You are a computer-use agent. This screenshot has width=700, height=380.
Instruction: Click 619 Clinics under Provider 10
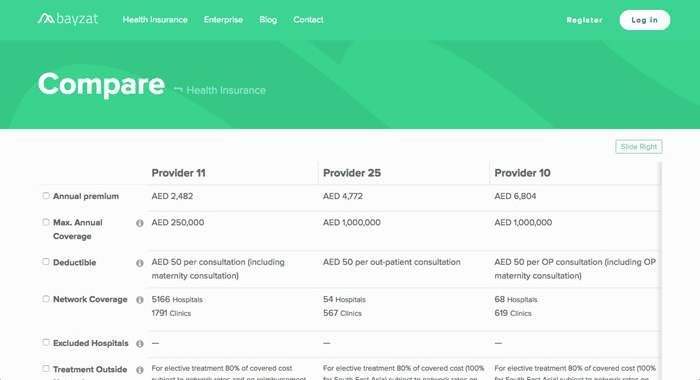click(x=512, y=313)
